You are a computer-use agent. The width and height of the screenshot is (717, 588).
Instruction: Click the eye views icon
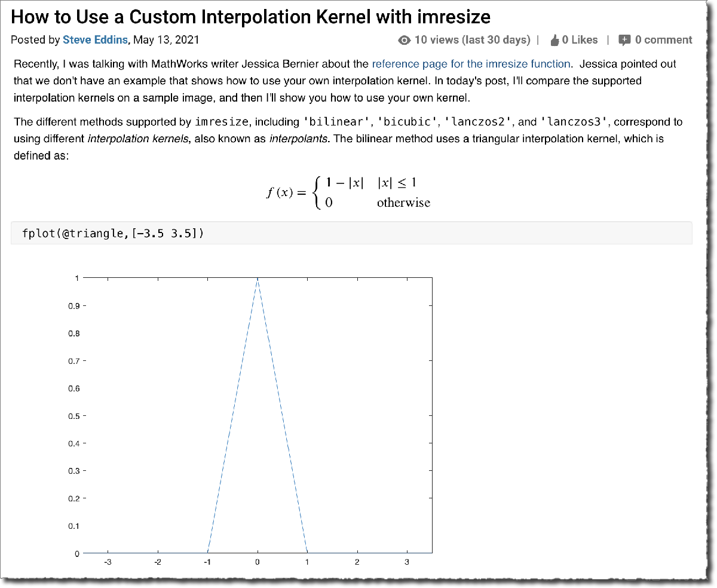click(405, 41)
